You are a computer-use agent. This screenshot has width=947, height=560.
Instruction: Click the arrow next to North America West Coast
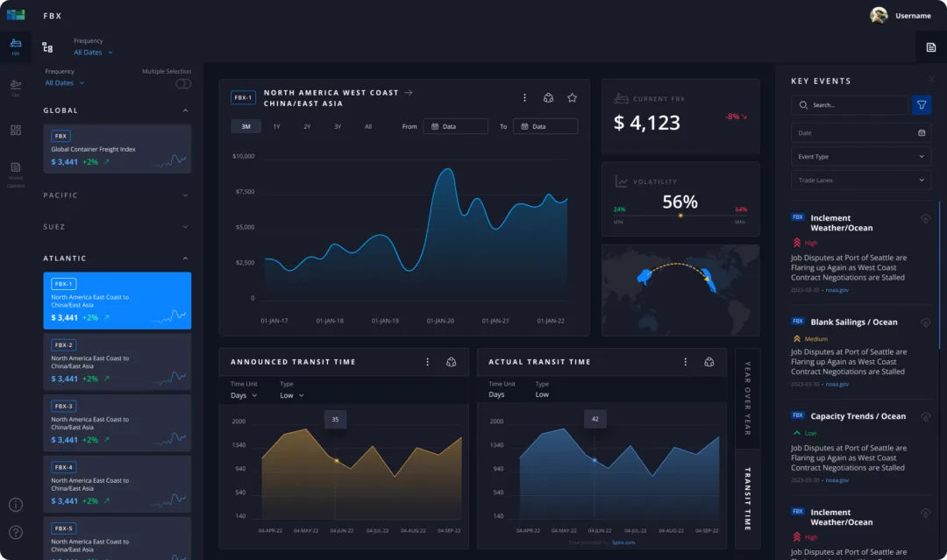click(409, 92)
